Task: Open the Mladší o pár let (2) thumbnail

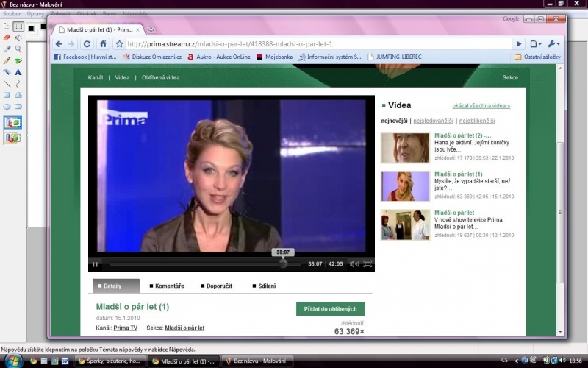Action: 405,147
